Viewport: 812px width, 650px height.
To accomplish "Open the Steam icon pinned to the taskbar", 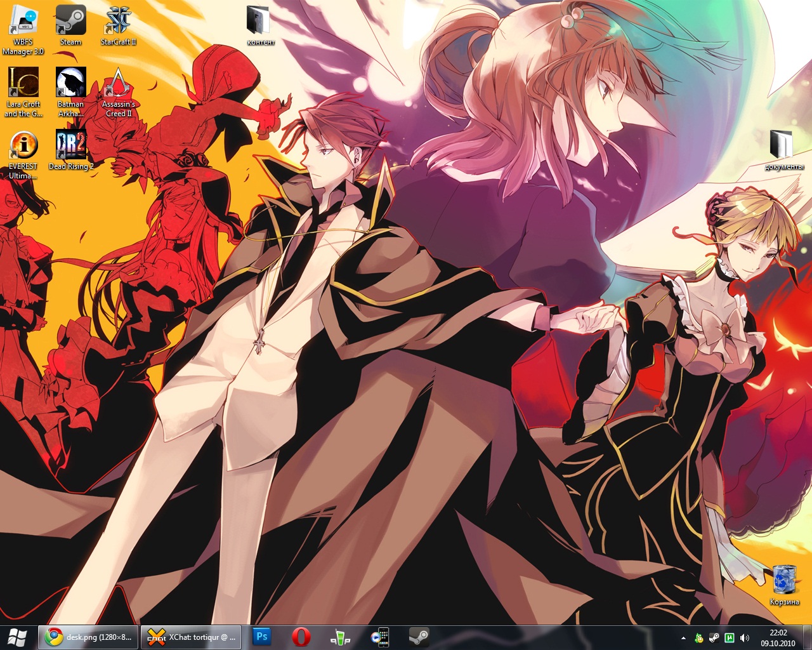I will tap(419, 637).
